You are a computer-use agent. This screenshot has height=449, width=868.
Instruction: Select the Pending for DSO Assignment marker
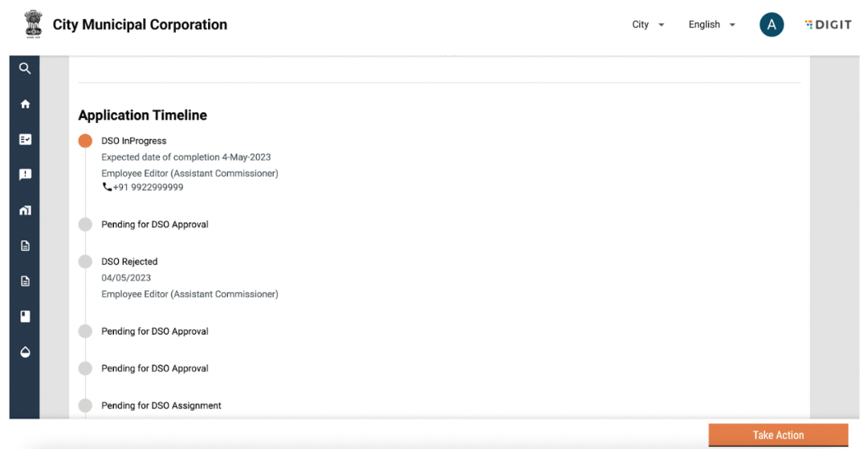[x=85, y=406]
